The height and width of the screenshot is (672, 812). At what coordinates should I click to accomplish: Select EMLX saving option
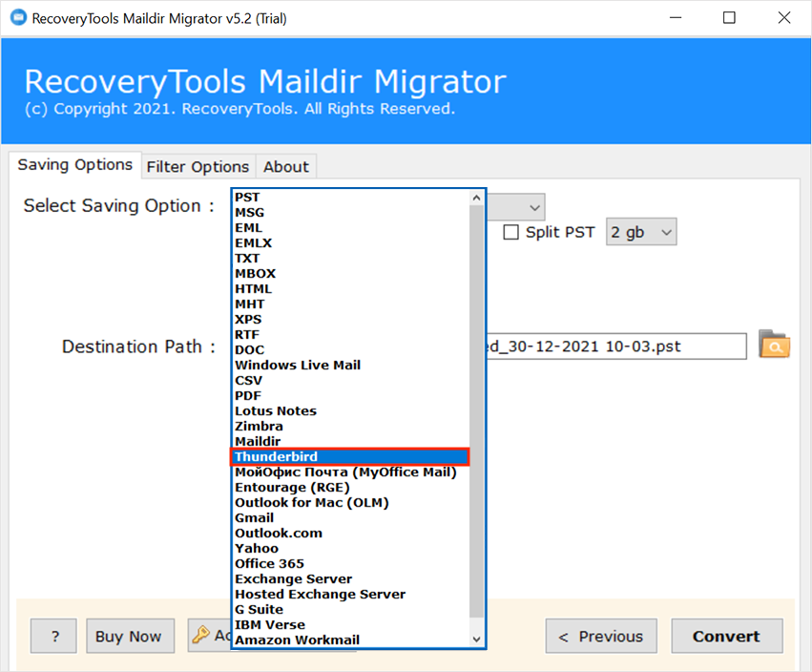click(350, 243)
